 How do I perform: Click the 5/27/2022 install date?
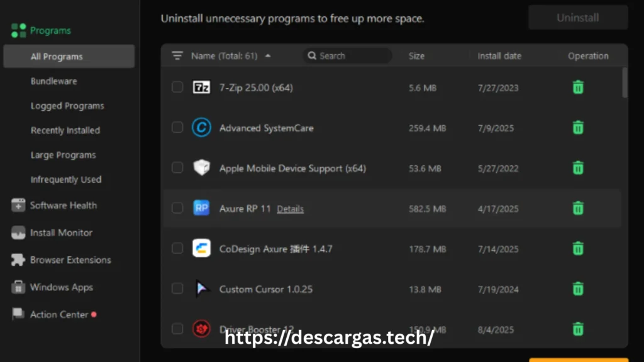pos(498,168)
